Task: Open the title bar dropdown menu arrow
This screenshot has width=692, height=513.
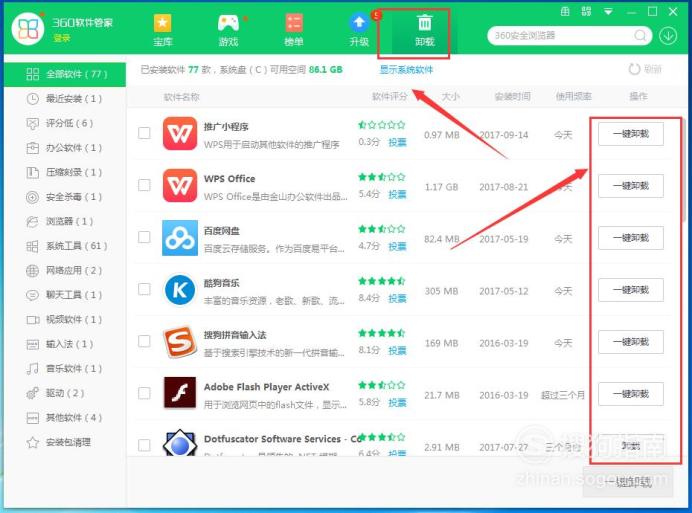Action: pos(608,12)
